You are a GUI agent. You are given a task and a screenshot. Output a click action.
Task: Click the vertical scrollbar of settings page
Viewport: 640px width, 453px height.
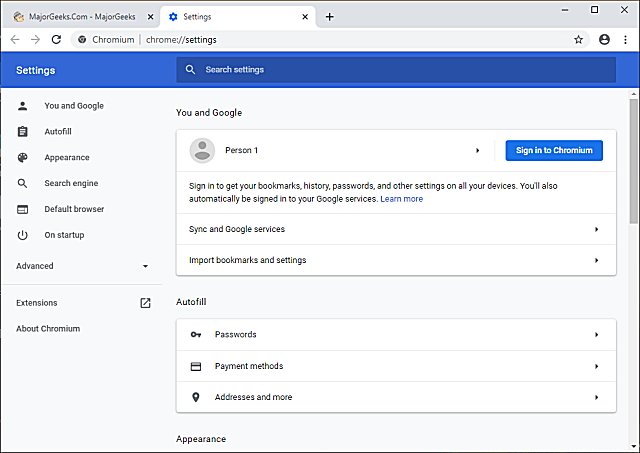point(633,160)
